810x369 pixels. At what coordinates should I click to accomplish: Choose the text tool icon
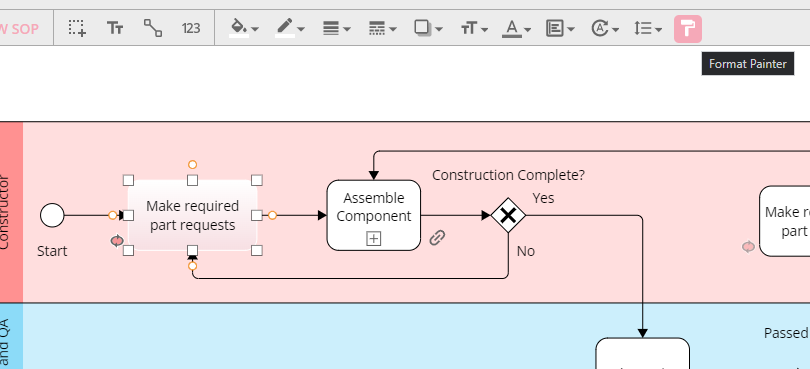(x=115, y=28)
